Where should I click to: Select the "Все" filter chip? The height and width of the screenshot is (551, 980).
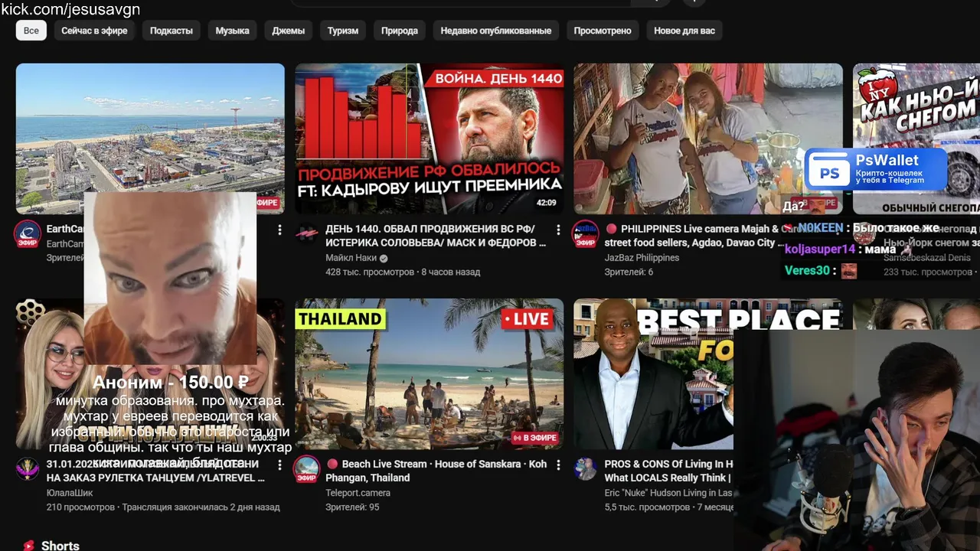click(x=31, y=31)
